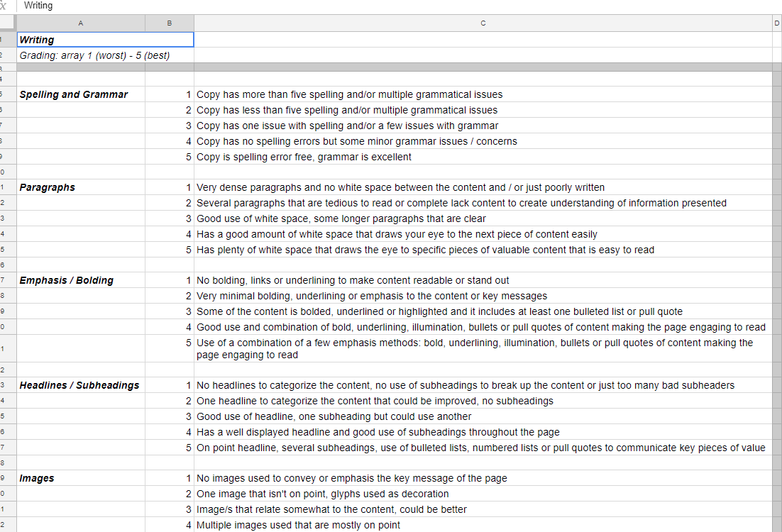The width and height of the screenshot is (782, 532).
Task: Select column B header
Action: [x=169, y=23]
